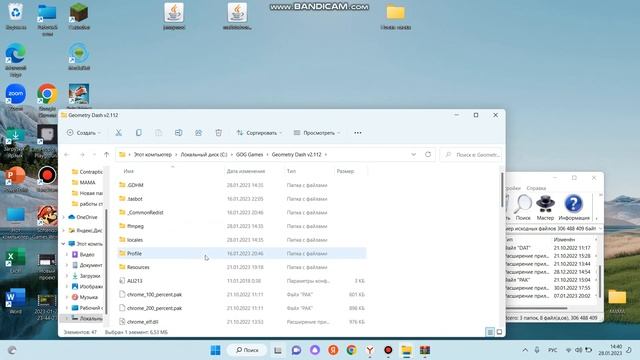The image size is (640, 360).
Task: Show hidden tray icons chevron
Action: pyautogui.click(x=525, y=350)
